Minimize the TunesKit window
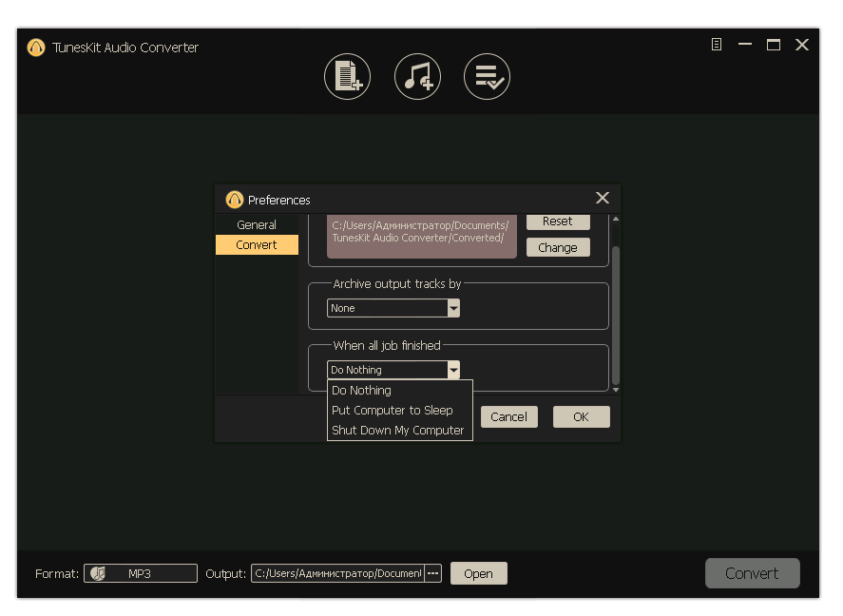Image resolution: width=843 pixels, height=616 pixels. point(744,45)
